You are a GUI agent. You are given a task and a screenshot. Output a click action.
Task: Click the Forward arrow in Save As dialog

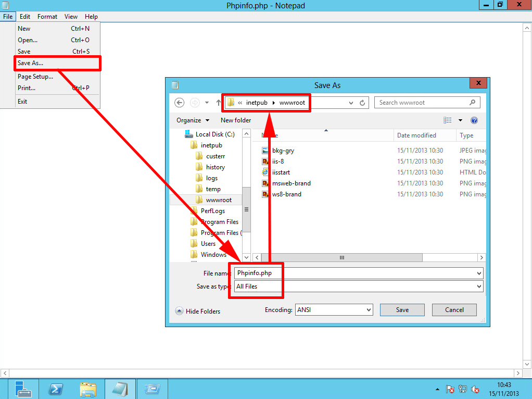pos(194,103)
